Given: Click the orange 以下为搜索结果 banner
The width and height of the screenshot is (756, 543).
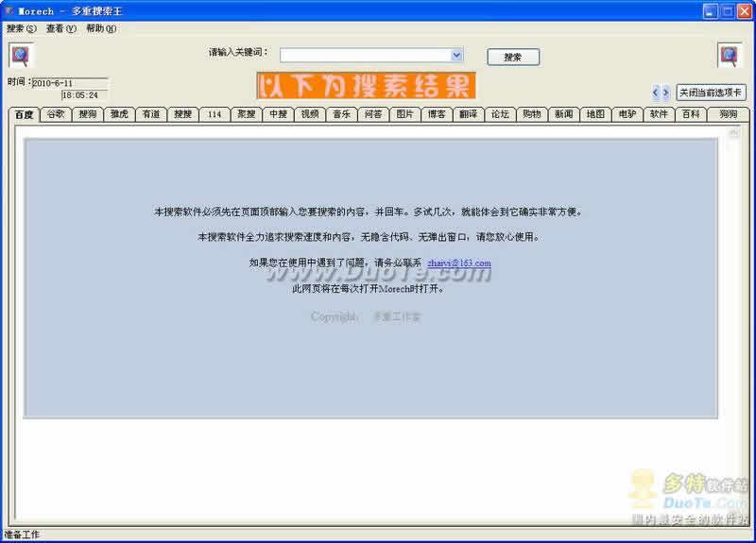Looking at the screenshot, I should pyautogui.click(x=366, y=86).
